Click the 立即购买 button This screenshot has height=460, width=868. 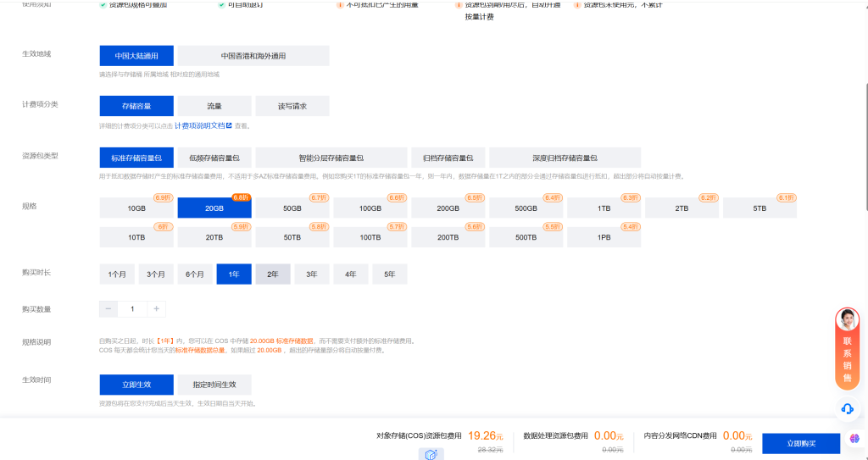801,444
